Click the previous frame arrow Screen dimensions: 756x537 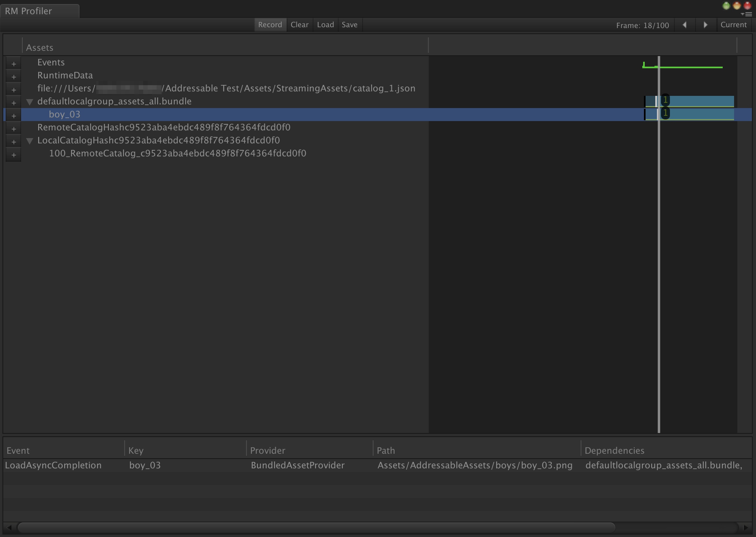[x=685, y=25]
